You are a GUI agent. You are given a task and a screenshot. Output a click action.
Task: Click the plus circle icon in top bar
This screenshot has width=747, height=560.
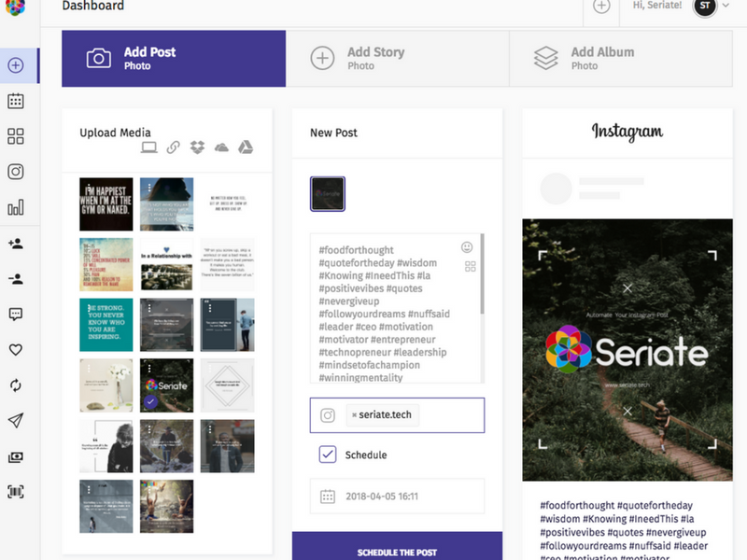(x=601, y=7)
